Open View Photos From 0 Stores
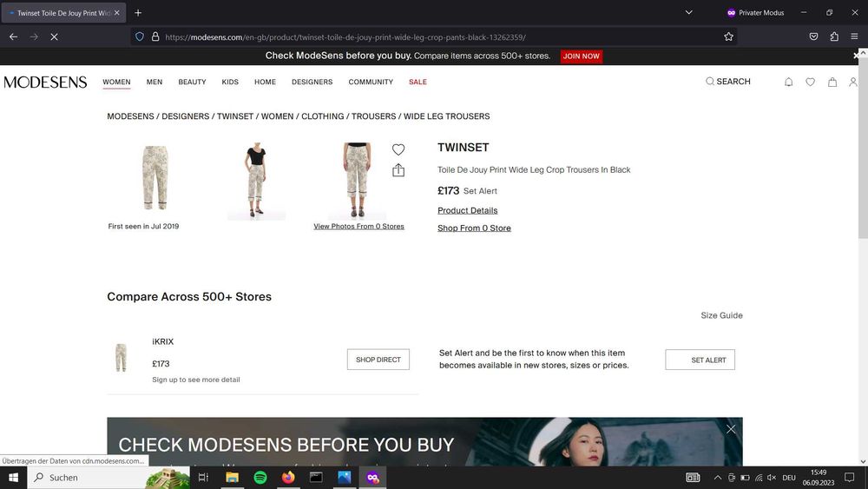The image size is (868, 489). coord(358,226)
